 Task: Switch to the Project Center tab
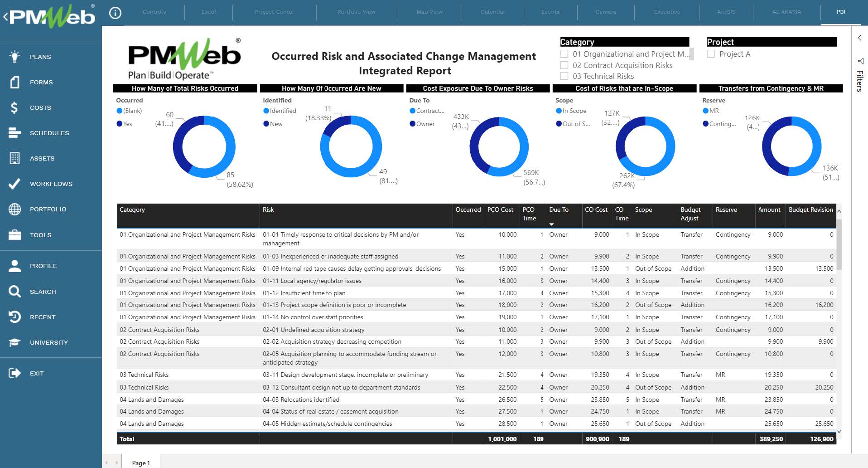point(275,12)
